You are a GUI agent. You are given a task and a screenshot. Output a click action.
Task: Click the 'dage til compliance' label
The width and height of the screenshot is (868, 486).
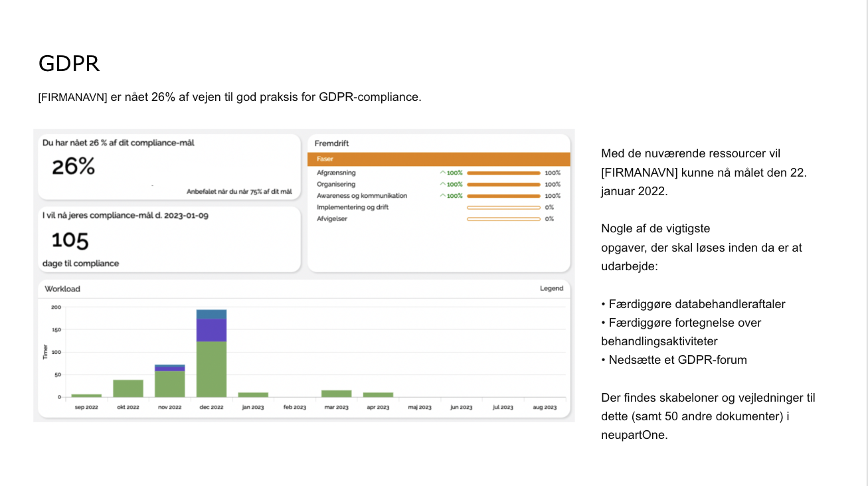[x=80, y=264]
